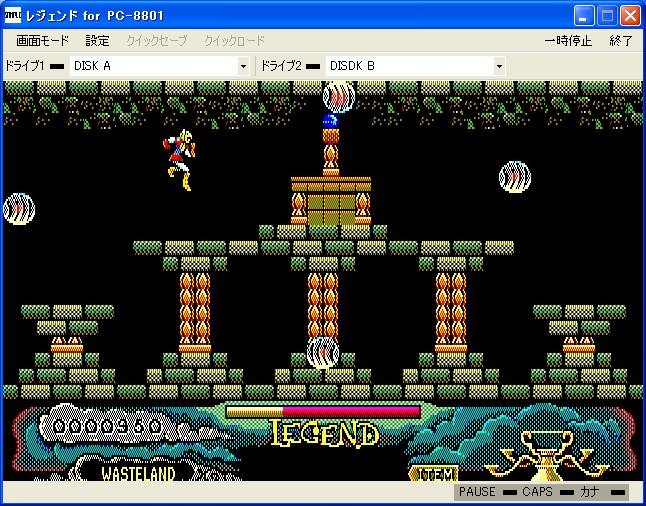Minimize the レジェンド emulator window
This screenshot has height=506, width=646.
[583, 16]
